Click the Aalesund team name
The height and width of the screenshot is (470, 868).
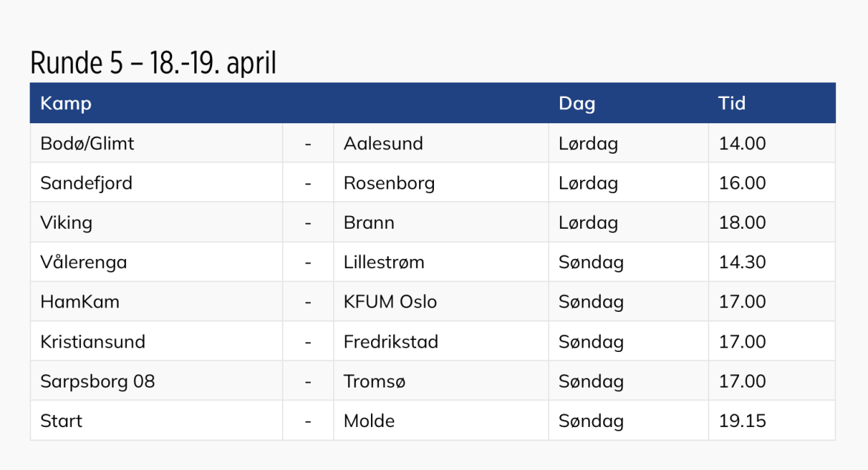383,143
